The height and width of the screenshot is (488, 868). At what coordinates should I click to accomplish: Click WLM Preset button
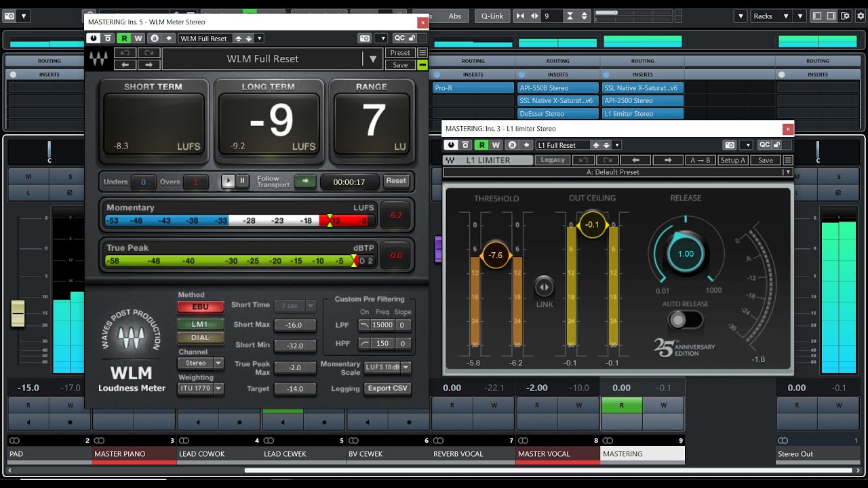tap(400, 53)
